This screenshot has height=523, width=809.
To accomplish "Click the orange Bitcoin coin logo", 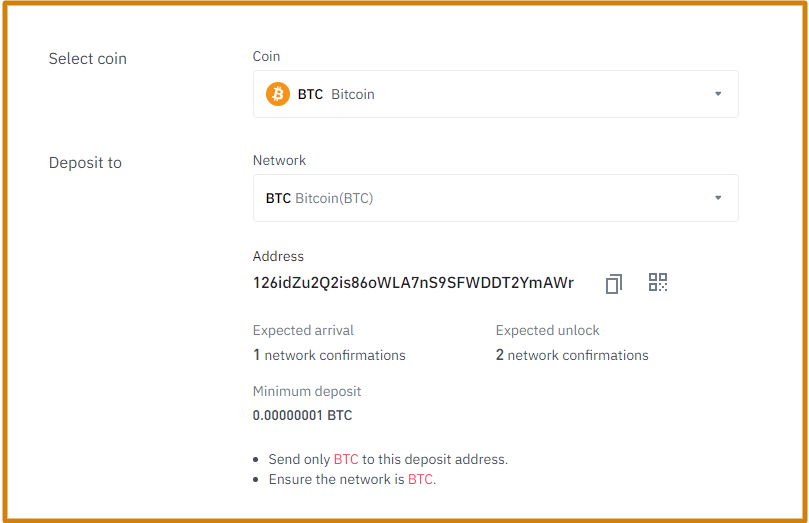I will click(x=278, y=94).
